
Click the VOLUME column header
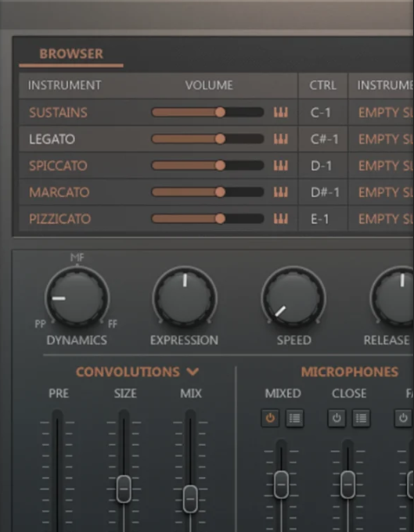[x=209, y=85]
